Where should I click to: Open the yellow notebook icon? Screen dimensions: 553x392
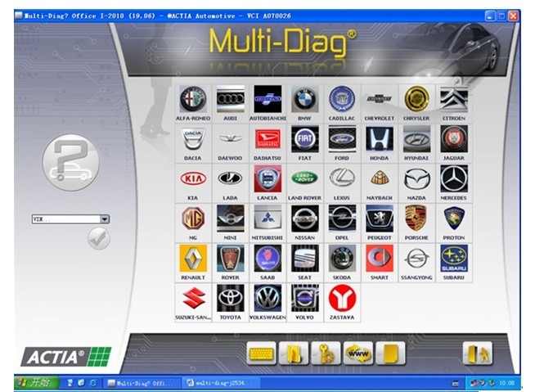[390, 354]
